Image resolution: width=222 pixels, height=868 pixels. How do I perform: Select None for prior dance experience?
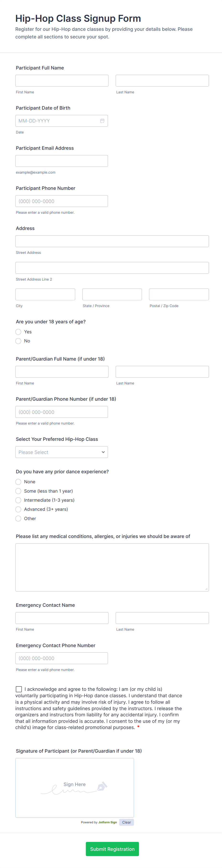point(19,482)
